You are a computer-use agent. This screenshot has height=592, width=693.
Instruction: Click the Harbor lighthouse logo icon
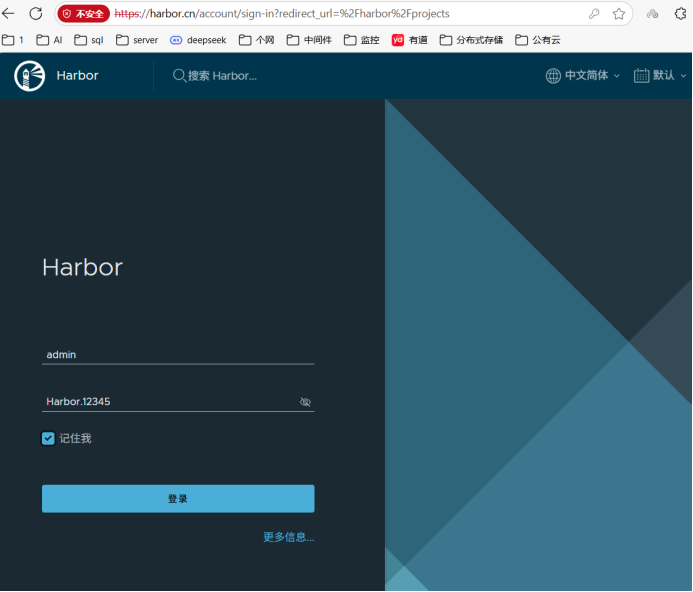coord(30,76)
